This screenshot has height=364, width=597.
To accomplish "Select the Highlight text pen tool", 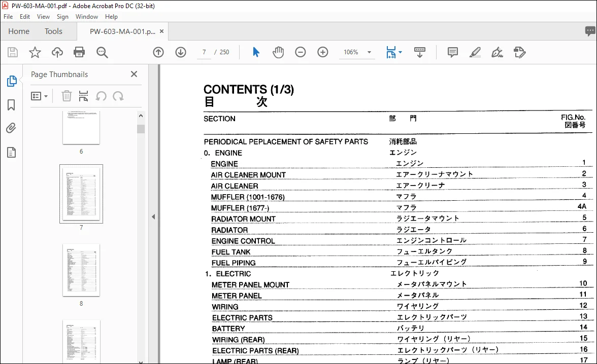I will [475, 52].
